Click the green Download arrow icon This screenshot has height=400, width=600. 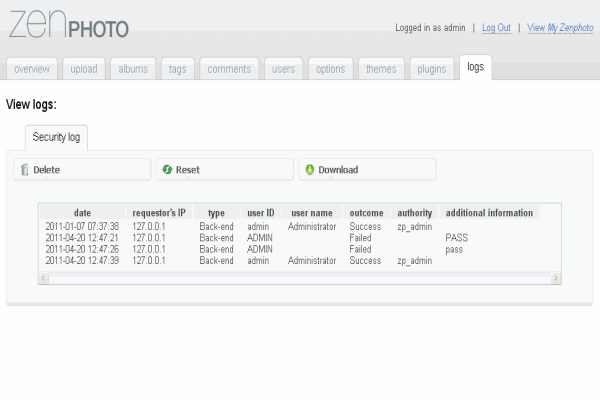click(x=310, y=170)
